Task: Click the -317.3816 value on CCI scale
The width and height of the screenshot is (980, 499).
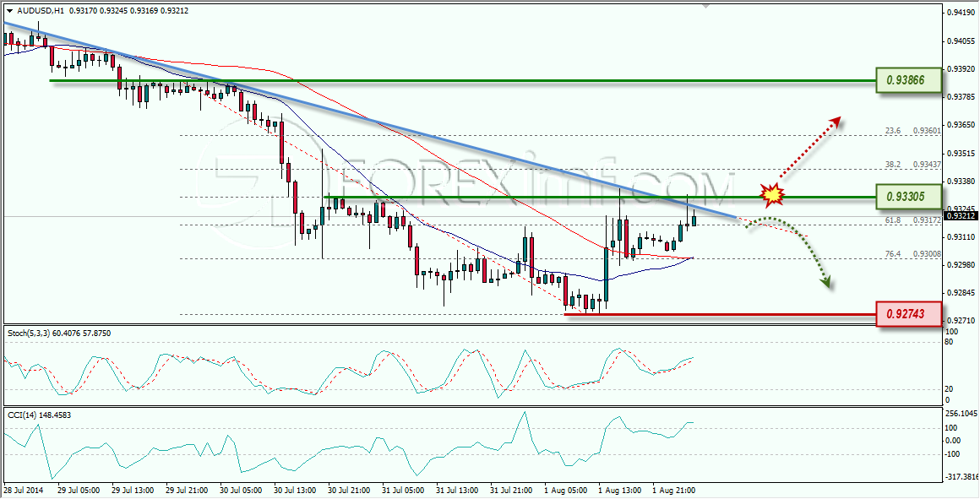Action: [963, 476]
